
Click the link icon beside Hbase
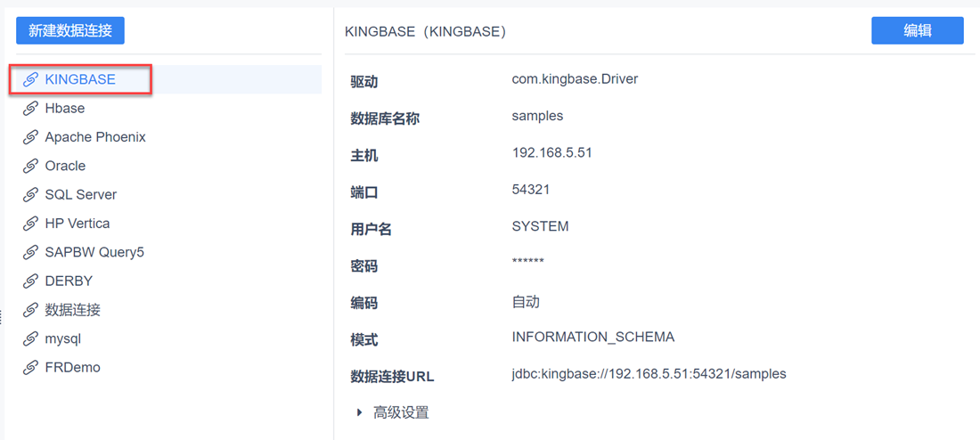30,109
